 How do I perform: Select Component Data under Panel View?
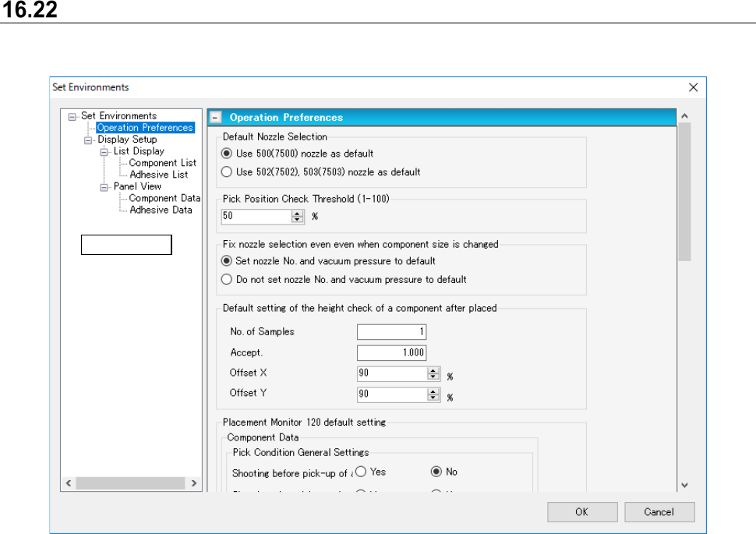[x=164, y=198]
